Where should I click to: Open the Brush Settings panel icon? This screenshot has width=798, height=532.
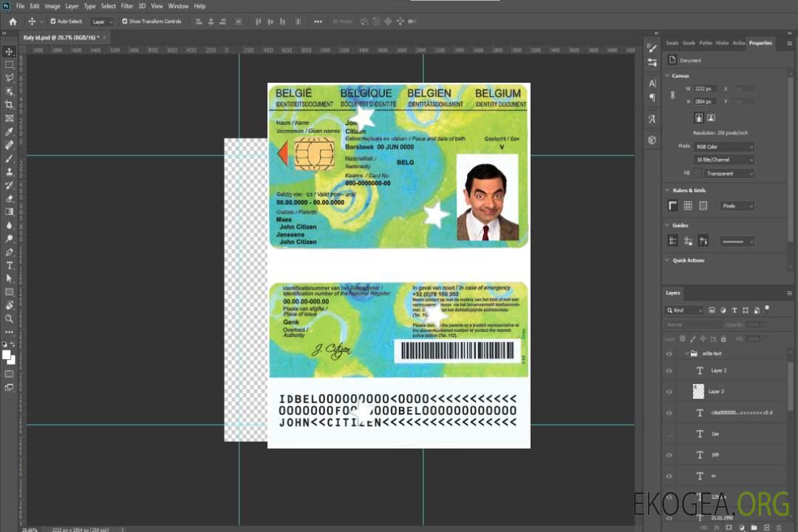click(x=652, y=48)
